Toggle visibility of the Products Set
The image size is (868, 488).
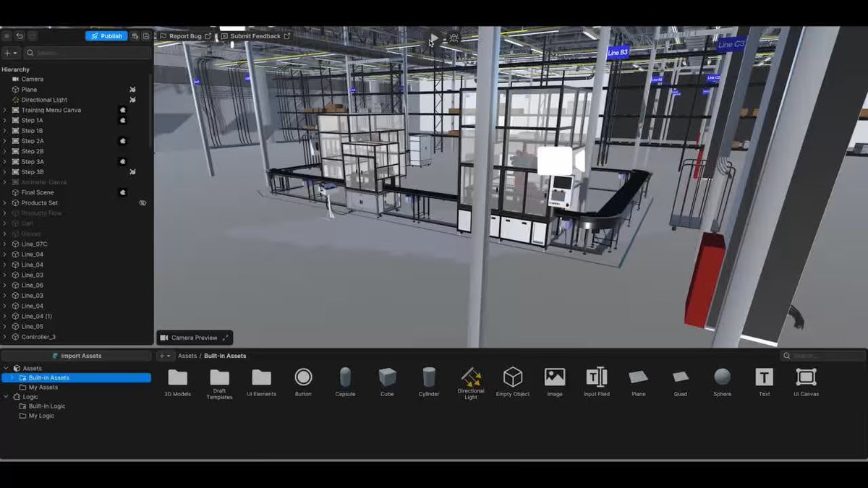(x=142, y=202)
